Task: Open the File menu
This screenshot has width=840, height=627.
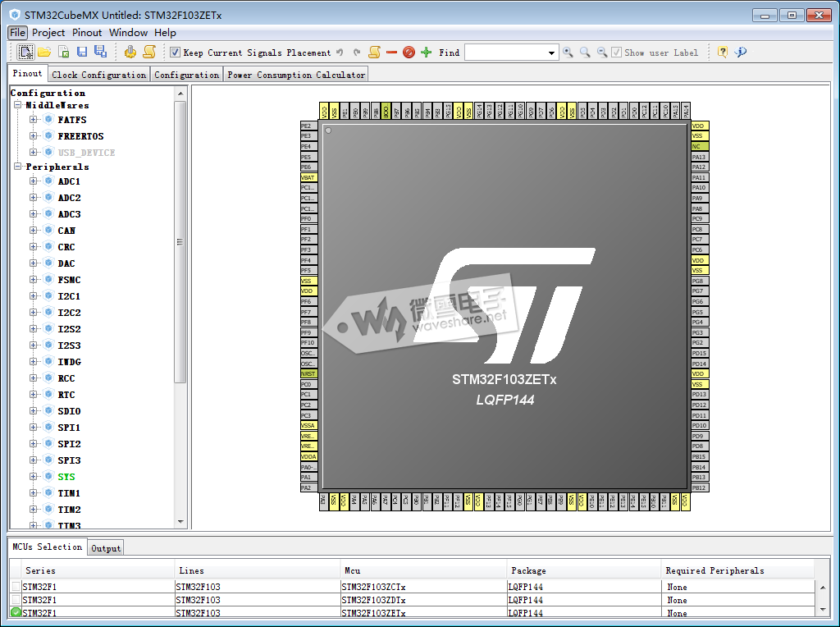Action: 18,33
